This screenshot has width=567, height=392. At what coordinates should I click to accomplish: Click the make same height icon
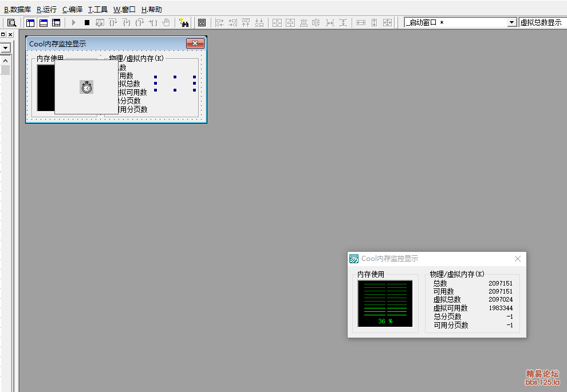(x=374, y=22)
